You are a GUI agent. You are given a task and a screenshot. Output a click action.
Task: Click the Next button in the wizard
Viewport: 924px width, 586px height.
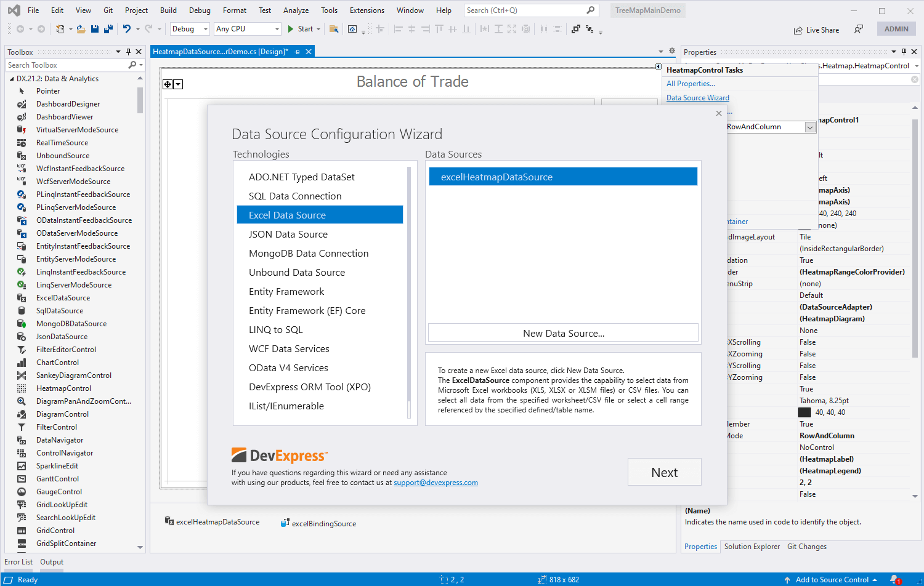click(x=664, y=472)
